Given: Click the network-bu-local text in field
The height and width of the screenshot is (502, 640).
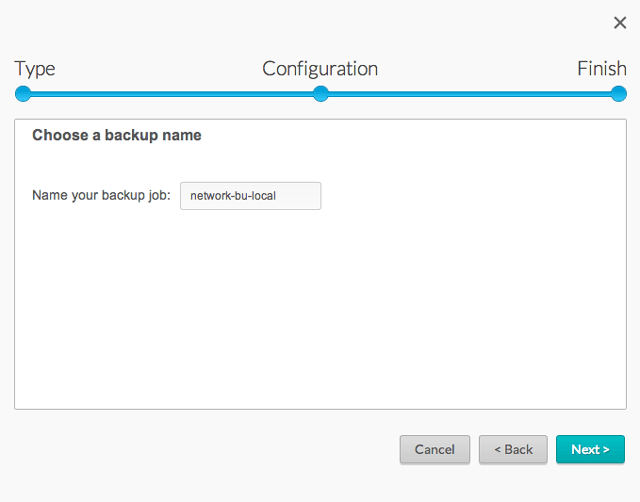Looking at the screenshot, I should click(232, 196).
